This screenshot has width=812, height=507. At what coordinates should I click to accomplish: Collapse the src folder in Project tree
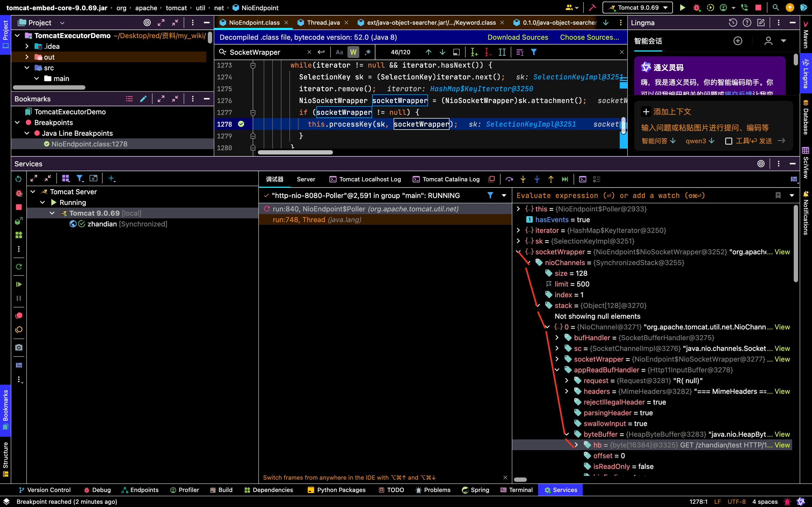(x=27, y=68)
